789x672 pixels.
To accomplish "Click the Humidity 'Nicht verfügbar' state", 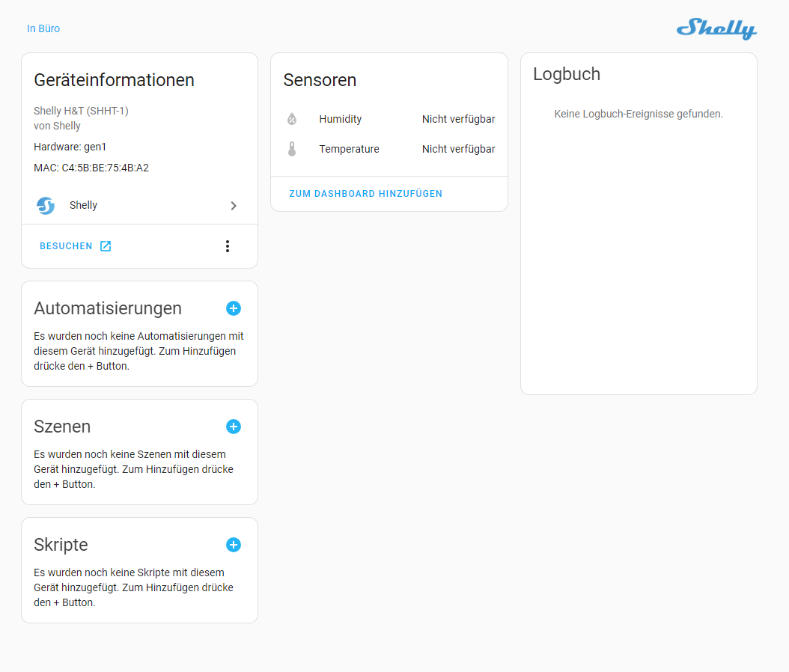I will tap(458, 119).
